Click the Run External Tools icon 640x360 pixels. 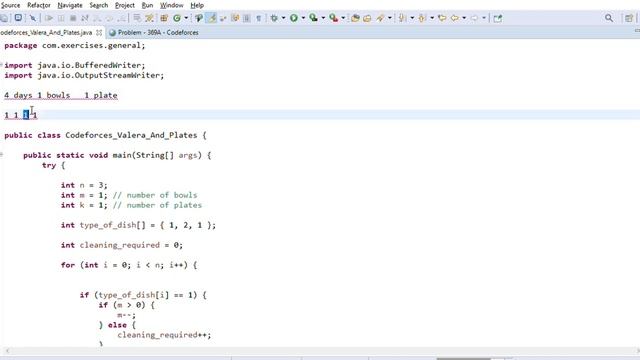(333, 18)
